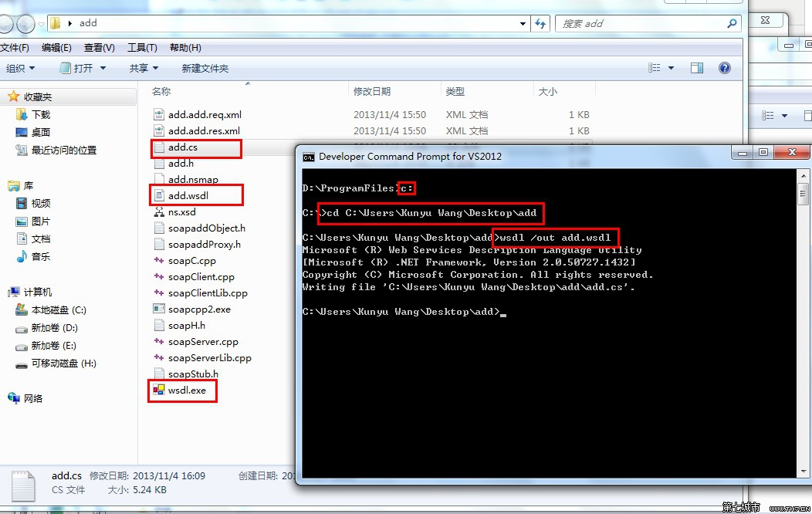Click the add folder breadcrumb arrow
812x514 pixels.
[70, 23]
